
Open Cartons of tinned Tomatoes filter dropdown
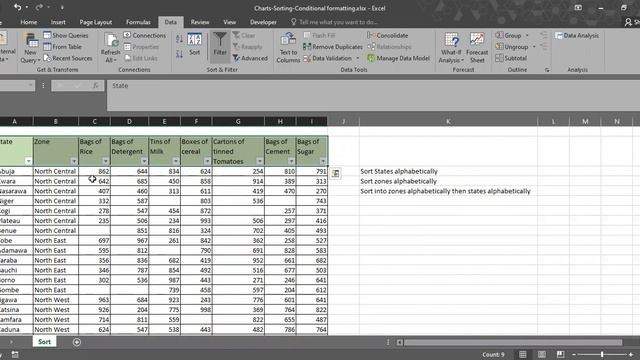[x=260, y=161]
